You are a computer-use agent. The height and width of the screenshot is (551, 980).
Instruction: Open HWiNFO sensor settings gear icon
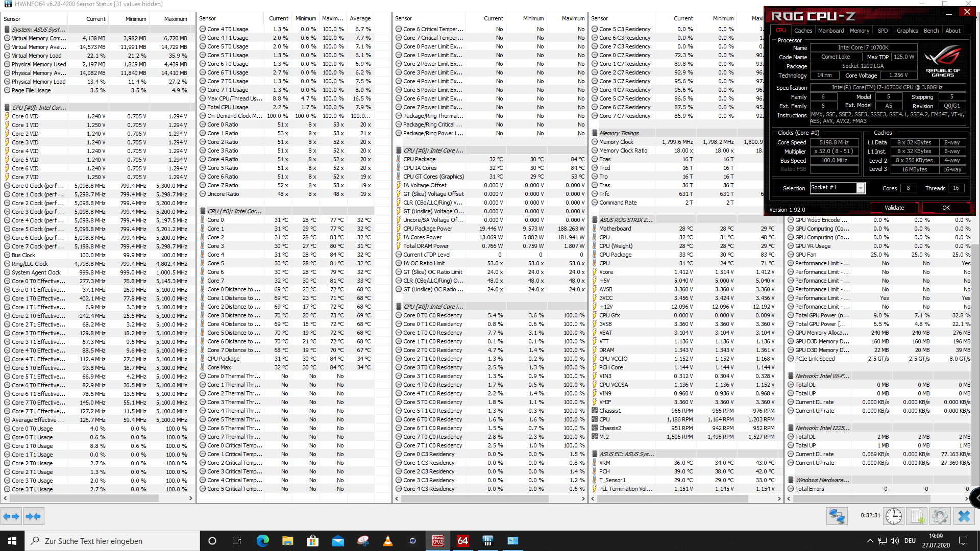[940, 516]
